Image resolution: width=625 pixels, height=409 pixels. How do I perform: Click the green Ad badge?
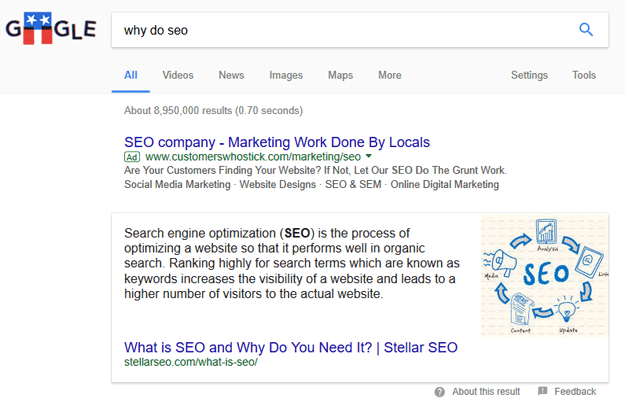point(132,157)
